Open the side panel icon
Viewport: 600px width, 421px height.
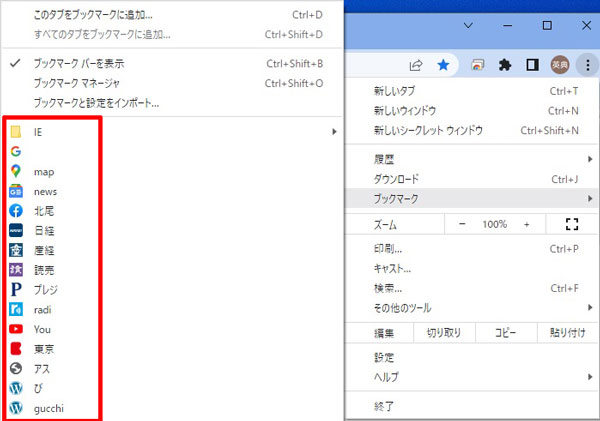(532, 65)
